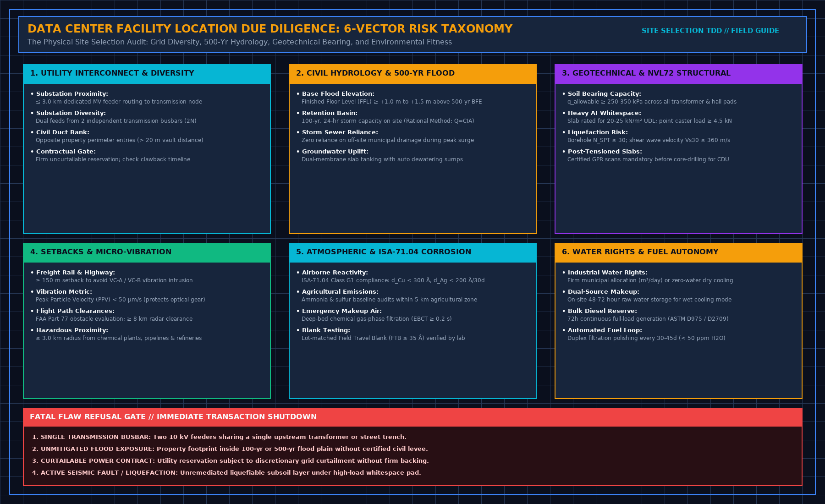Click the '3. Geotechnical & NVL72 Structural' header
The width and height of the screenshot is (825, 504).
678,74
